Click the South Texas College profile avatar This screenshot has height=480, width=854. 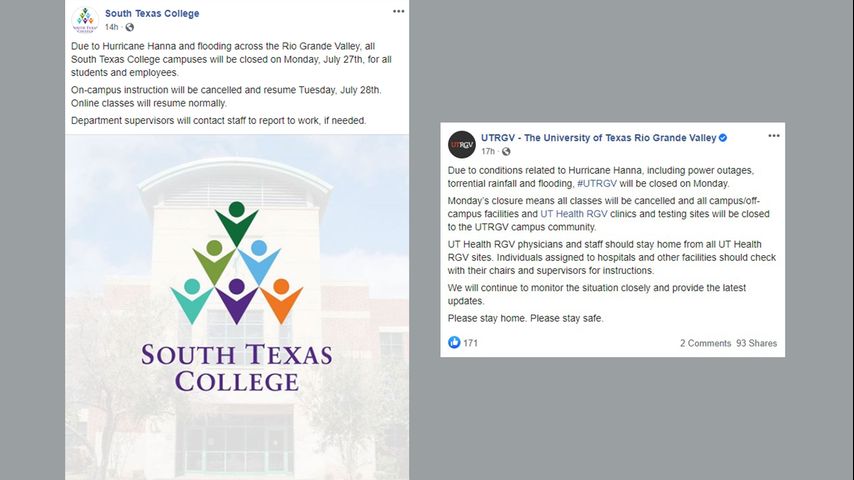point(85,18)
